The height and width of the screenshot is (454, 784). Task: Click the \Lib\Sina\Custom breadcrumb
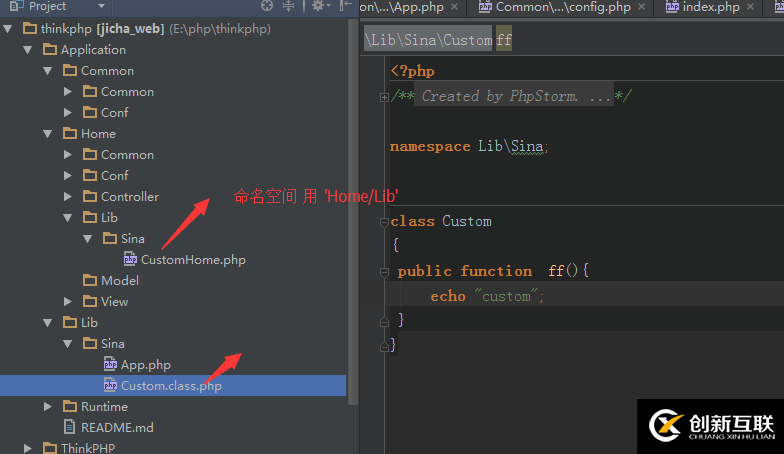[x=428, y=40]
